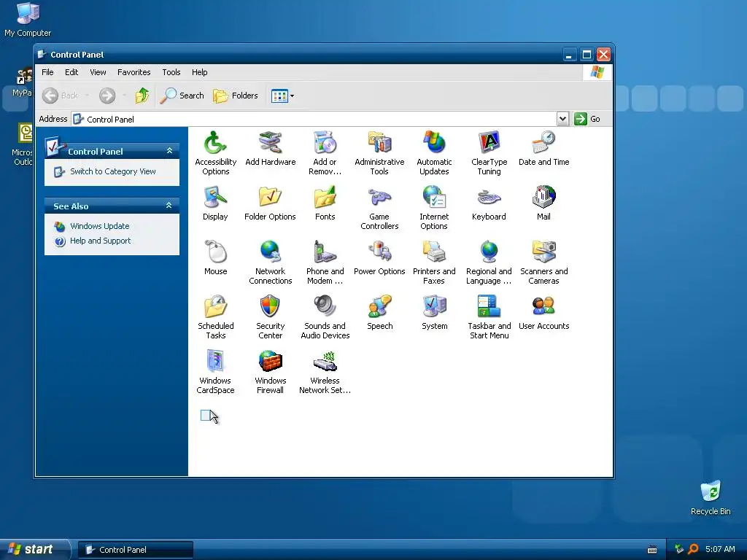Open the View menu
Image resolution: width=747 pixels, height=560 pixels.
click(98, 72)
